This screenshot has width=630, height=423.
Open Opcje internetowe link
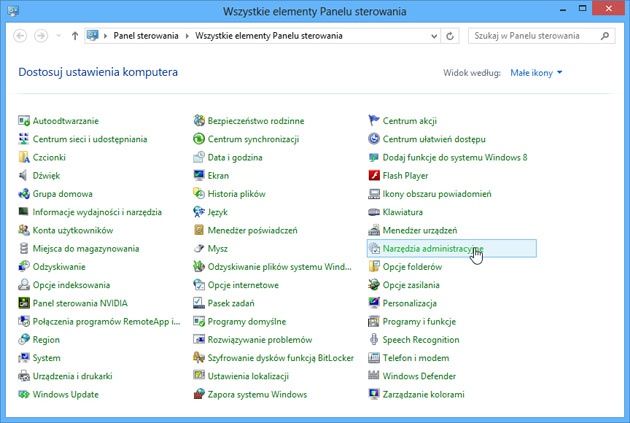tap(243, 285)
